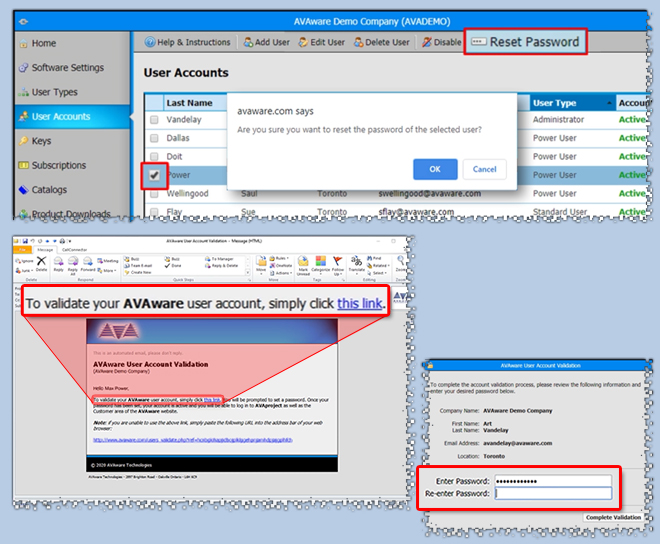Click the validation URL link in email body

193,440
